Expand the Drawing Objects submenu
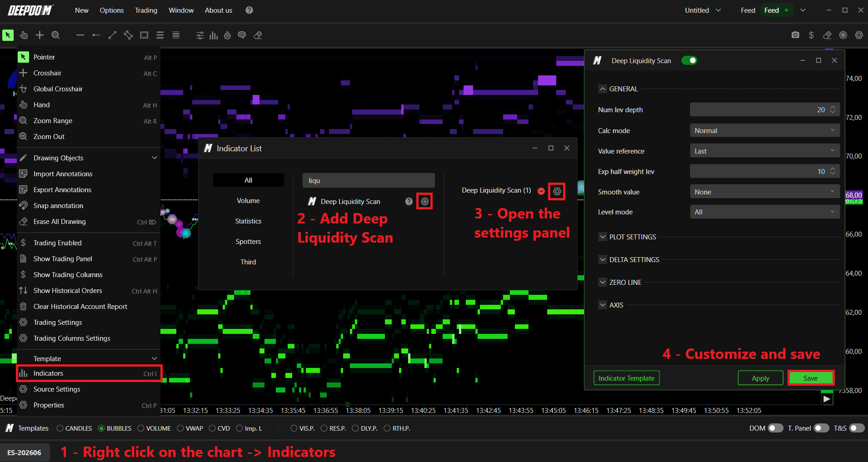The image size is (868, 462). coord(89,158)
